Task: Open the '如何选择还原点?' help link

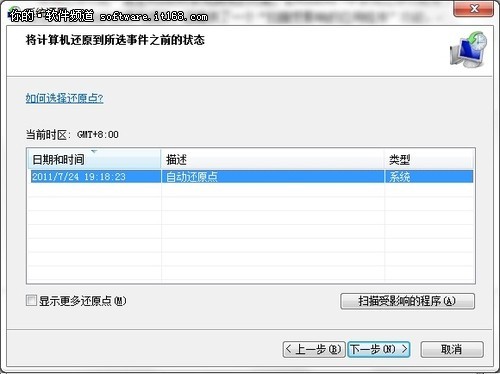Action: pyautogui.click(x=64, y=98)
